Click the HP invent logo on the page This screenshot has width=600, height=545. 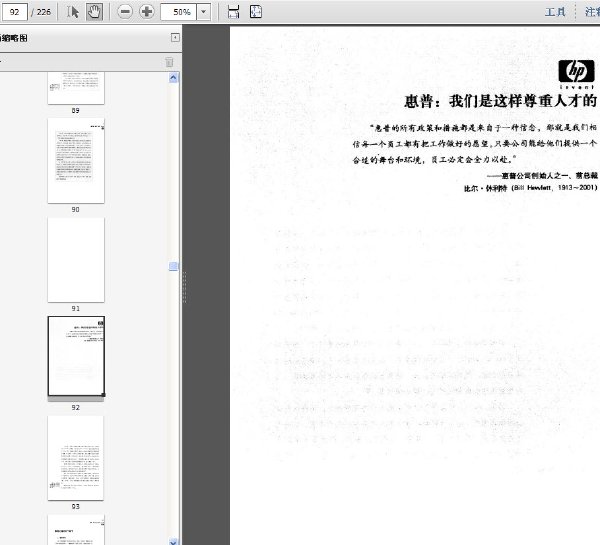[576, 74]
